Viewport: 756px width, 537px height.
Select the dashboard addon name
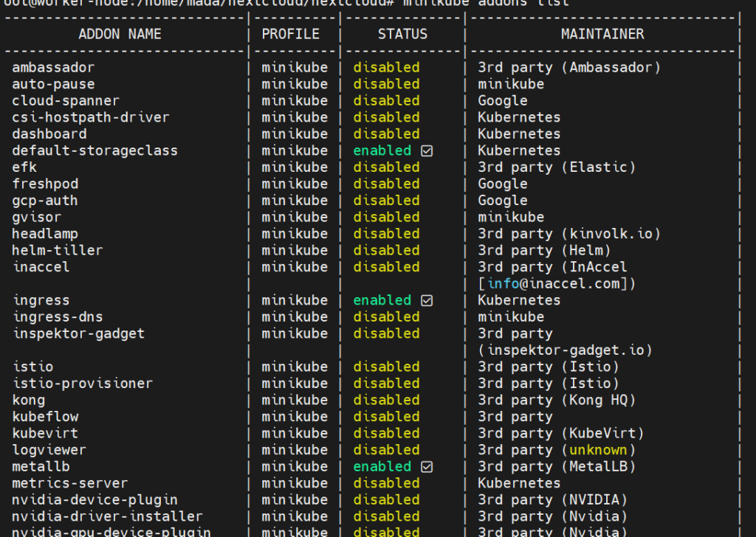point(49,134)
